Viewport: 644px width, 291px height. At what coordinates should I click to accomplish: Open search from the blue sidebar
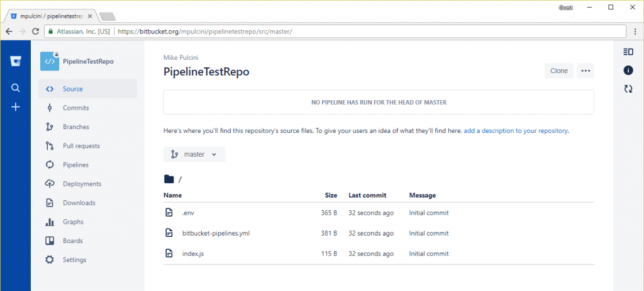tap(16, 88)
